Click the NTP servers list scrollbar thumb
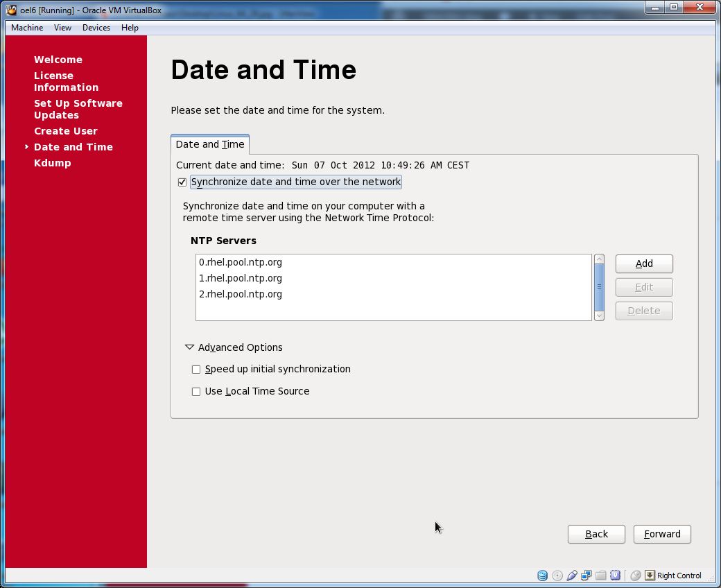 coord(599,287)
